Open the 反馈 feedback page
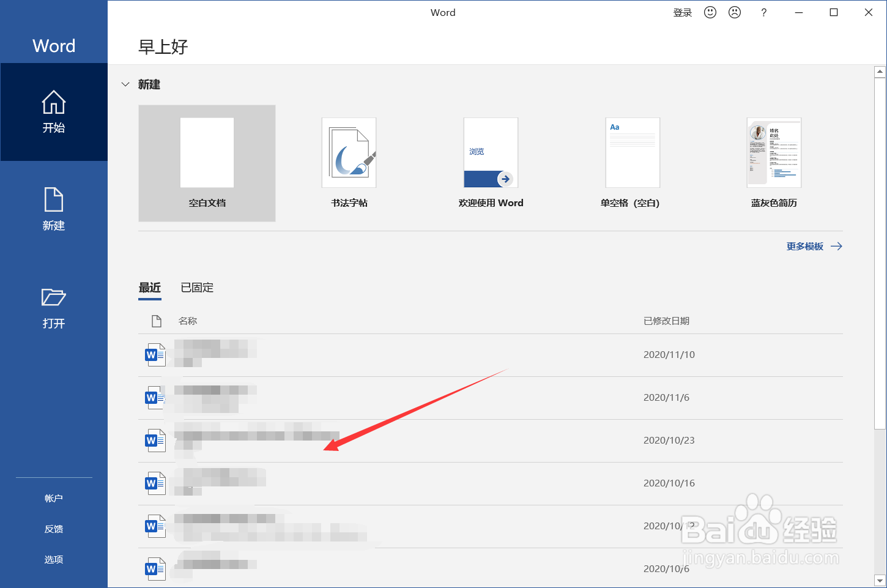 tap(54, 529)
